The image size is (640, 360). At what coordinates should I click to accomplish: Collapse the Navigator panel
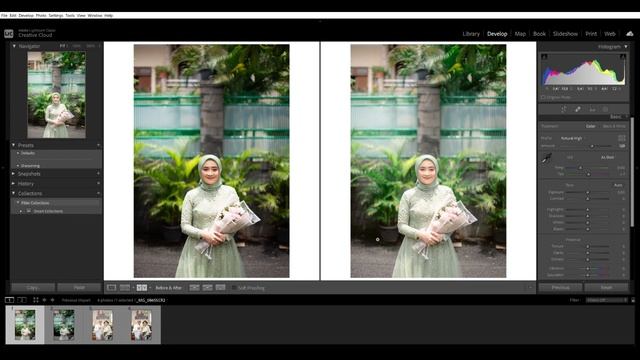(x=14, y=46)
